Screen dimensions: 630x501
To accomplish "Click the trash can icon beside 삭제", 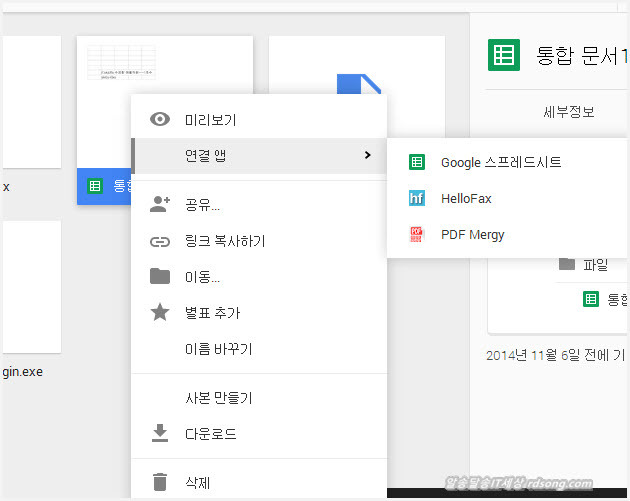I will pyautogui.click(x=160, y=482).
